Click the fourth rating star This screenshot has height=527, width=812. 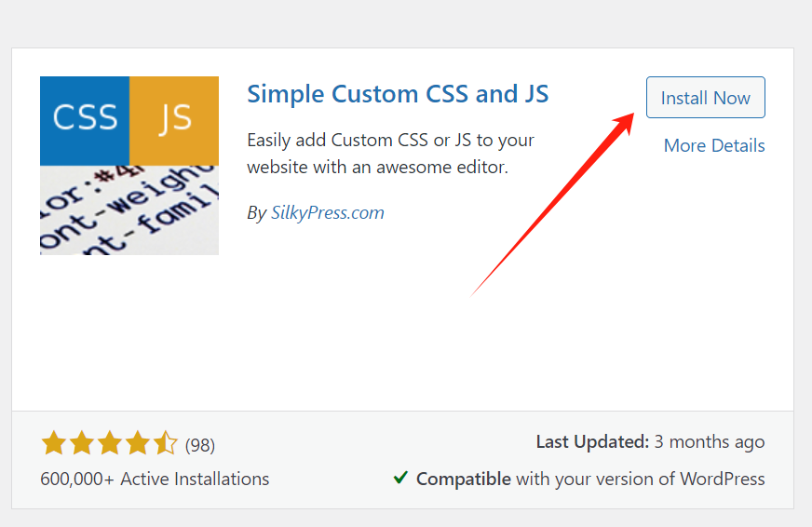138,444
